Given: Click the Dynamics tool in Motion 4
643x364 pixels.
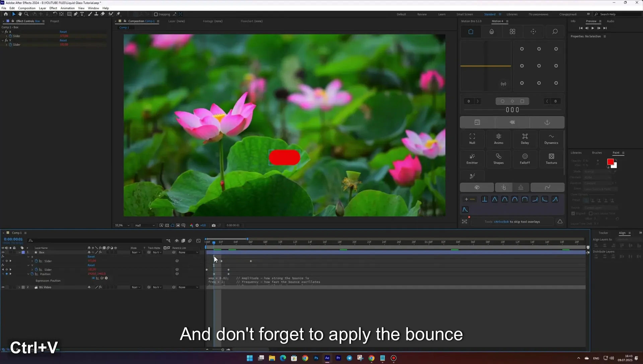Looking at the screenshot, I should tap(551, 139).
